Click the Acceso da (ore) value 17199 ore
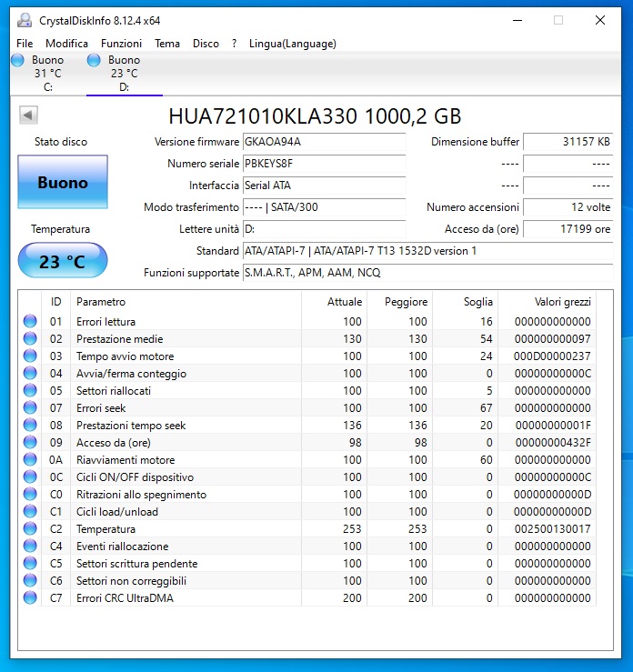 568,229
